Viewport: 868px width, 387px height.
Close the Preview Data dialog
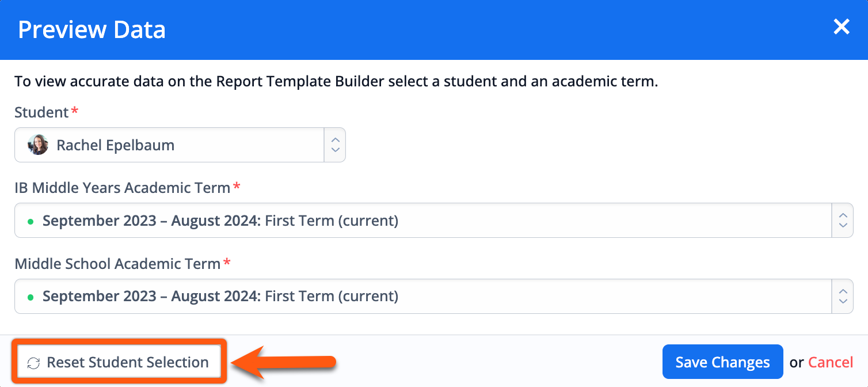coord(842,26)
